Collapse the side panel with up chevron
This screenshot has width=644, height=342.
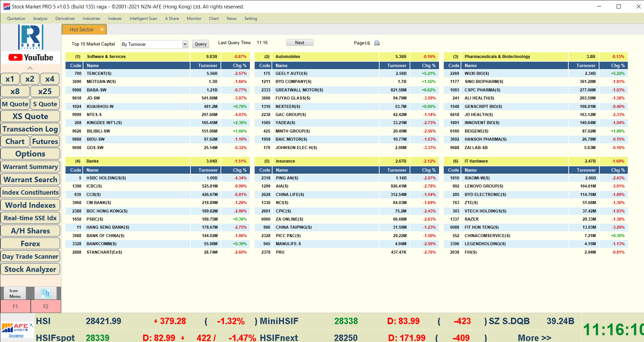point(30,68)
